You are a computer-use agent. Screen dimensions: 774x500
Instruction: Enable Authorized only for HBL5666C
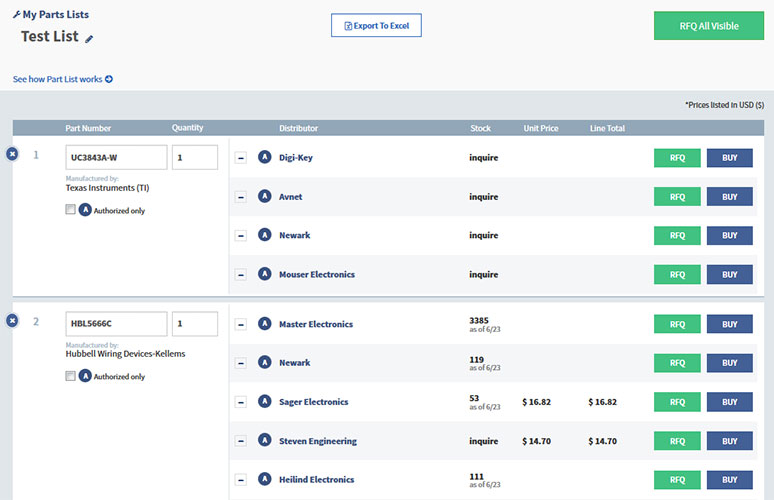[70, 376]
